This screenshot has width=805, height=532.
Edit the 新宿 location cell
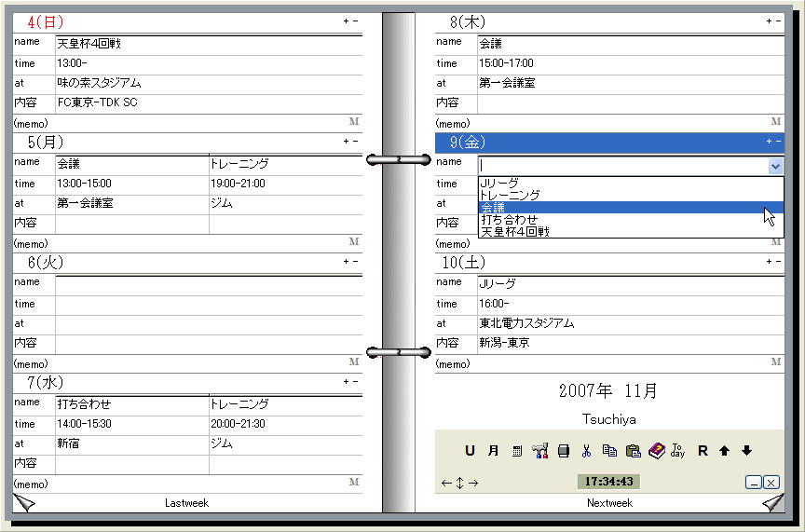(132, 445)
